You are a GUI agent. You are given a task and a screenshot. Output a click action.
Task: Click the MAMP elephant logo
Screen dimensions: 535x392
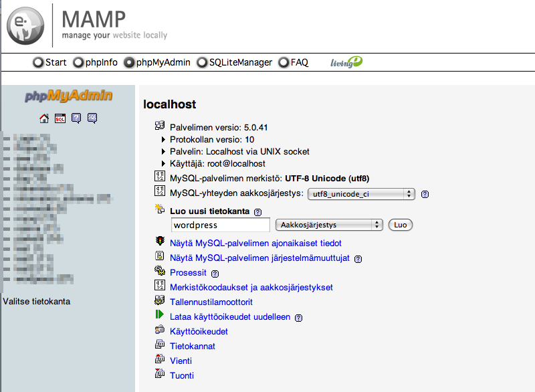point(25,25)
